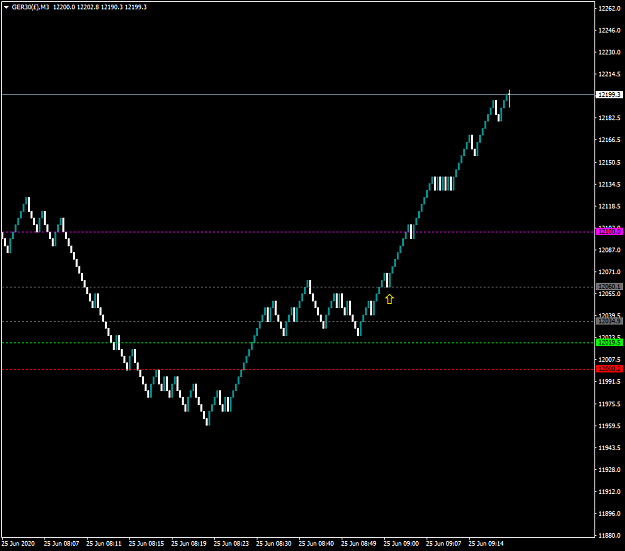Click the 25 Jun 08:11 time label
Screen dimensions: 625x551
[104, 543]
